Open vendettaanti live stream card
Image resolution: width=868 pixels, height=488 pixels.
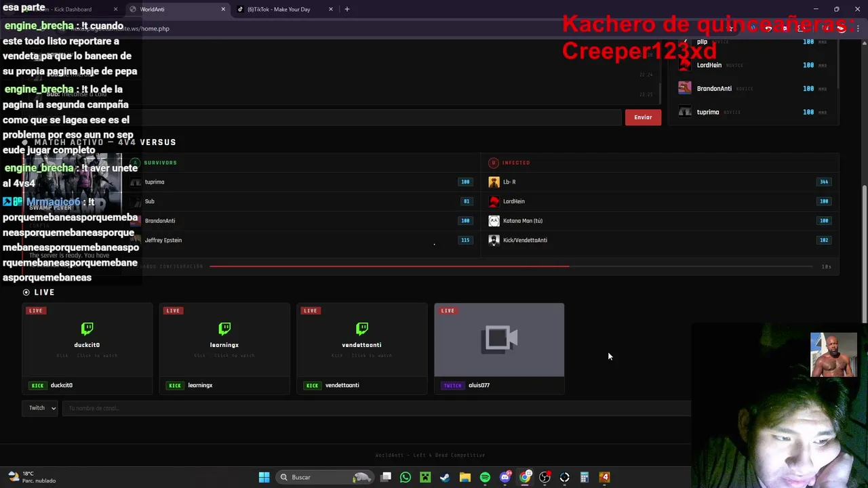click(x=361, y=348)
